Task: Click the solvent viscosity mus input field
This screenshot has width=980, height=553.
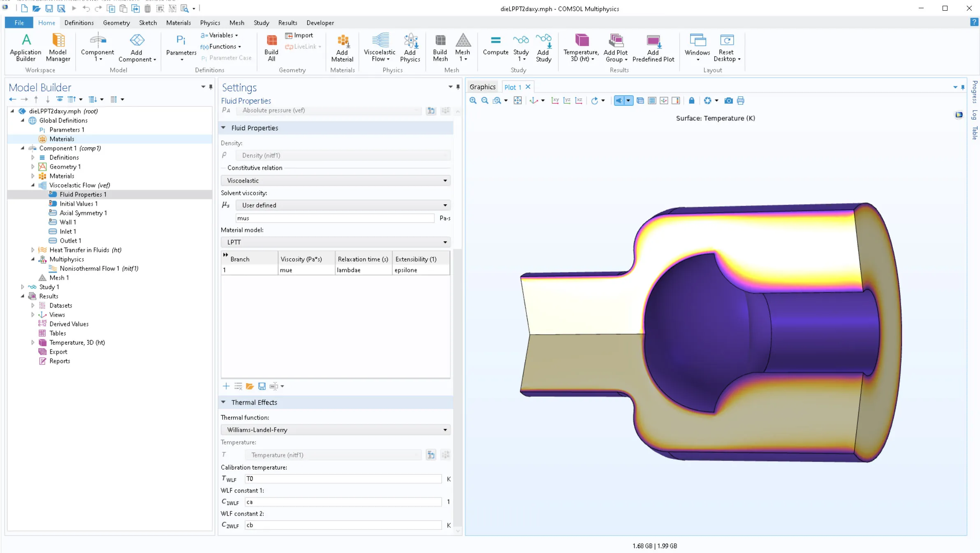Action: coord(335,218)
